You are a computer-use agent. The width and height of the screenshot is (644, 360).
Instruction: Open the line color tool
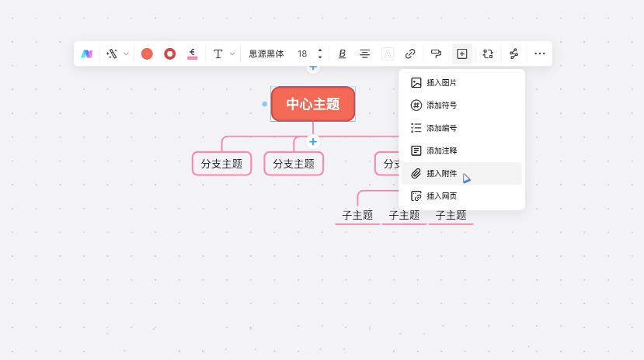point(192,54)
